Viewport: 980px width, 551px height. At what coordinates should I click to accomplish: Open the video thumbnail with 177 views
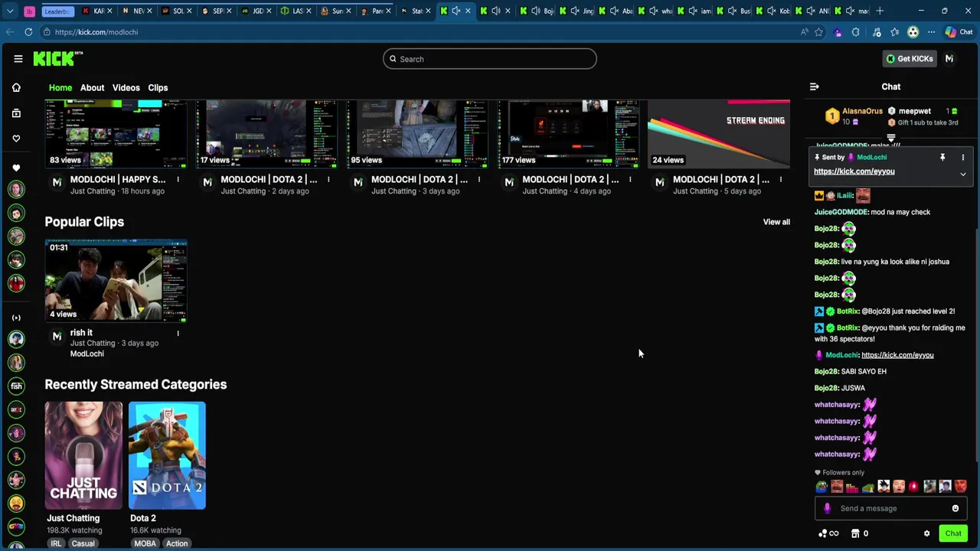(568, 134)
